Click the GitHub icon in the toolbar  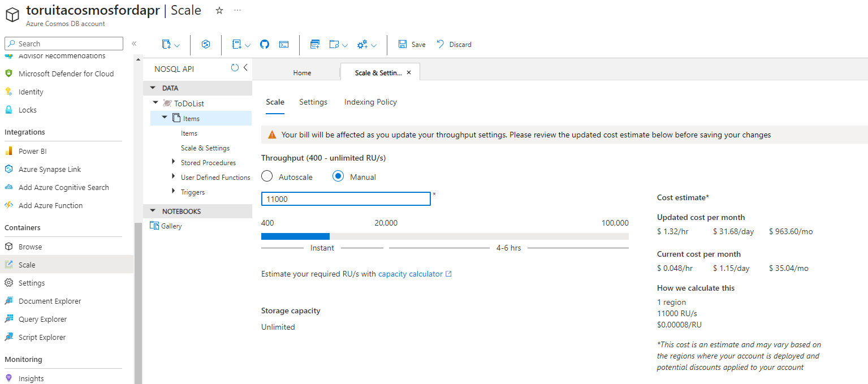point(264,44)
